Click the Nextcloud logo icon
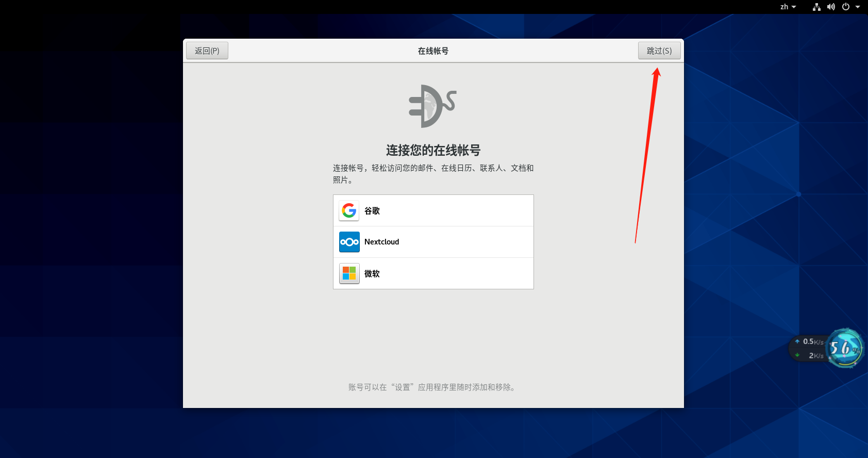This screenshot has height=458, width=868. tap(349, 242)
